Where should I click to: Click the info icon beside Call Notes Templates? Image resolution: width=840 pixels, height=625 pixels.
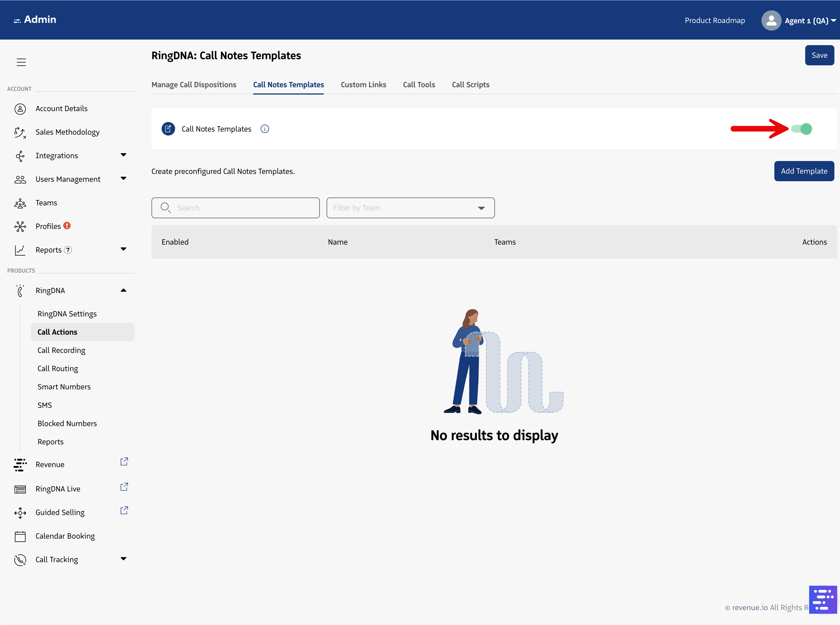(265, 129)
